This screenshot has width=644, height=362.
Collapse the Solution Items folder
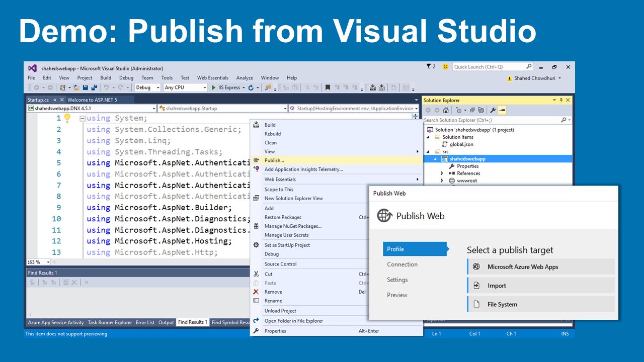[x=429, y=137]
